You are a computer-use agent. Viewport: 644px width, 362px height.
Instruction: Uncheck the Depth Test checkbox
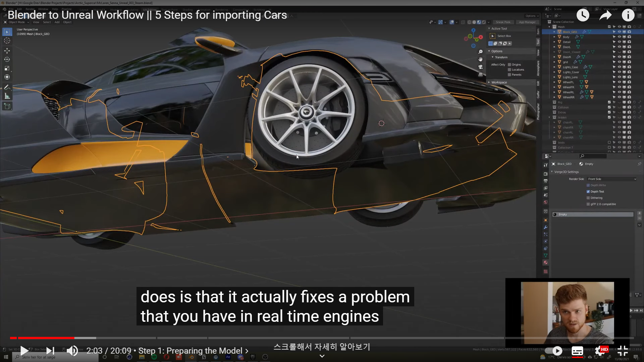coord(588,192)
